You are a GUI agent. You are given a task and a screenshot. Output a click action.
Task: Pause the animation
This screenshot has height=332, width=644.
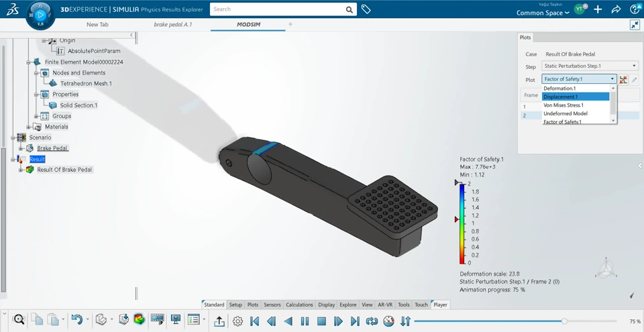click(305, 321)
